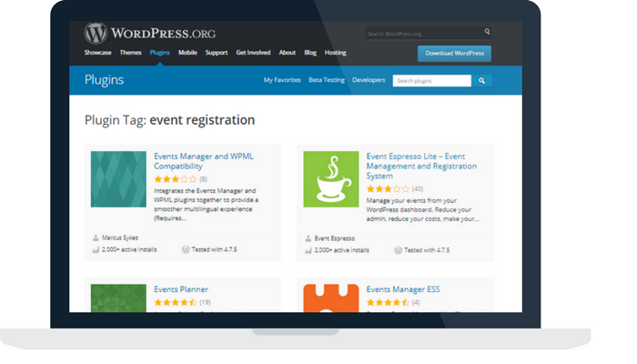Open Events Manager ESS orange icon
Viewport: 637px width, 364px height.
331,298
